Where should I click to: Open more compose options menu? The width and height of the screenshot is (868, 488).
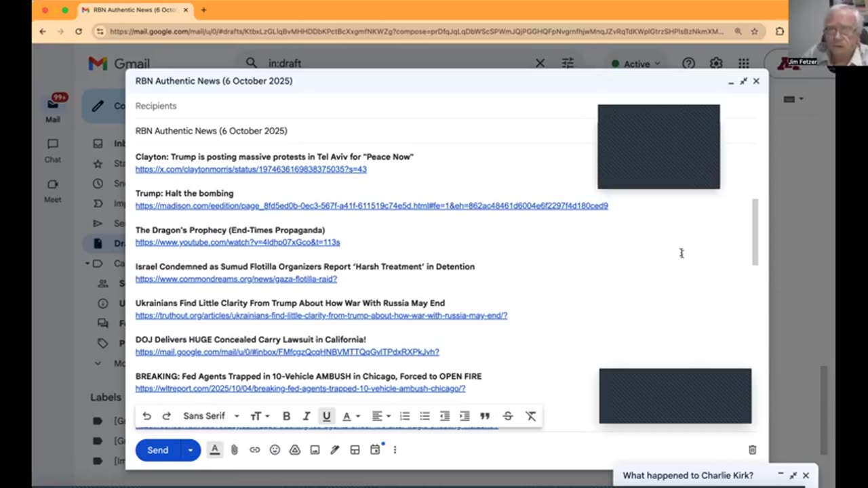point(395,450)
